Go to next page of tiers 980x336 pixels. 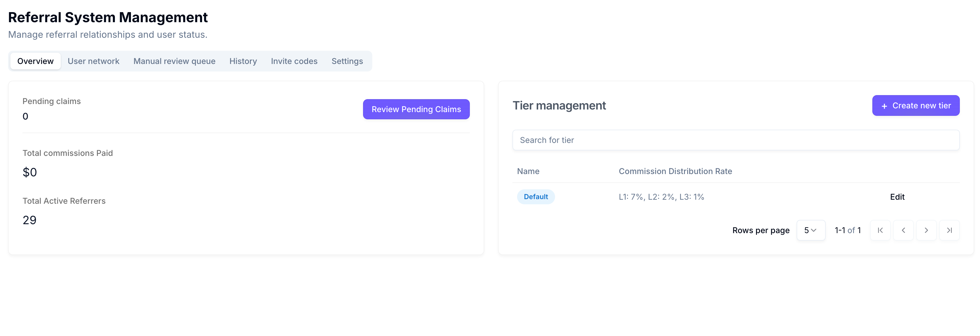click(x=926, y=230)
